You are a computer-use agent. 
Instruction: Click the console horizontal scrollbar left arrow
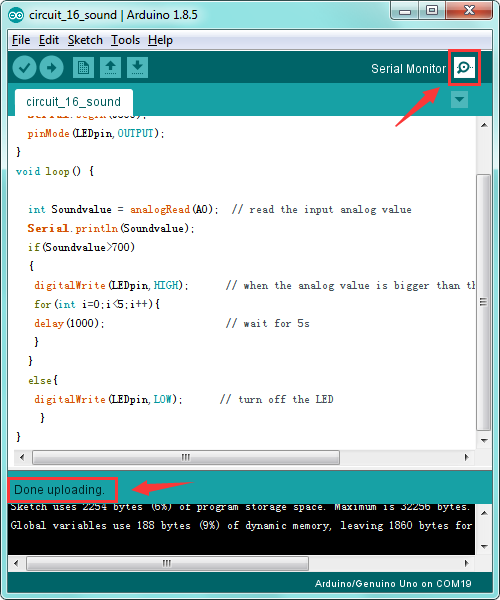point(16,563)
